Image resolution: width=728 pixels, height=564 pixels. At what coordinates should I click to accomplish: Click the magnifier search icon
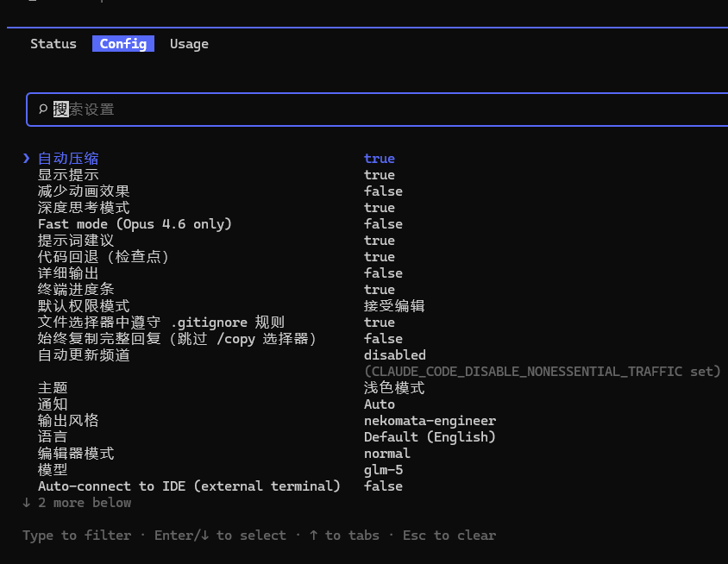(x=43, y=109)
